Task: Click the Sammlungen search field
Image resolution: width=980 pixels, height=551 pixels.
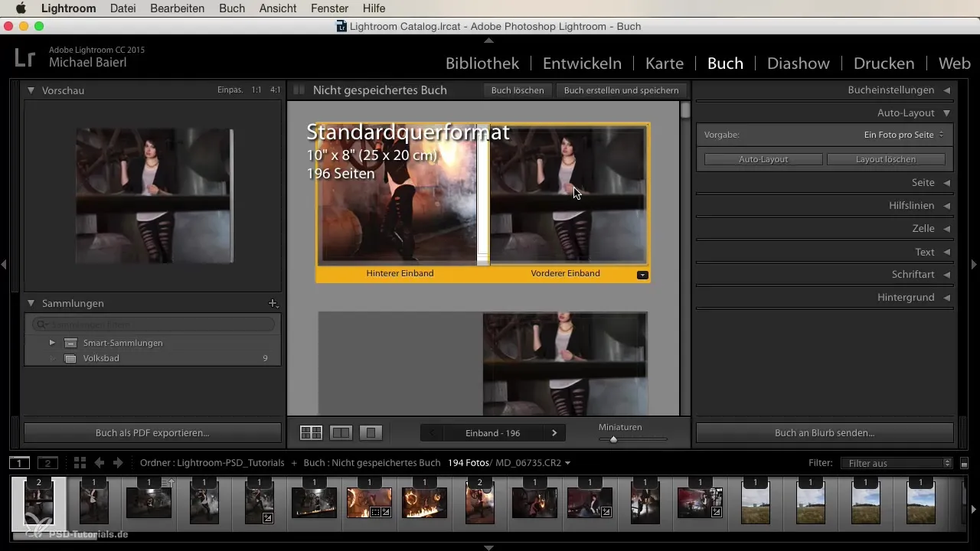Action: pos(153,324)
